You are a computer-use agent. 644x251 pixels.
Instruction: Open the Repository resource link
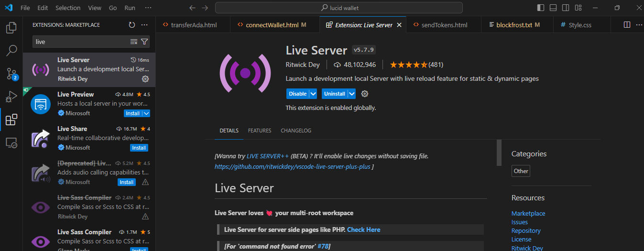526,231
